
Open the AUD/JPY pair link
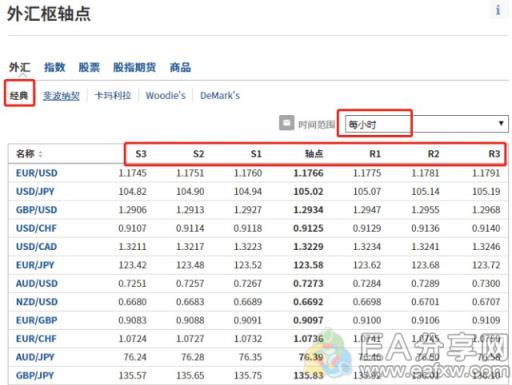(x=35, y=357)
